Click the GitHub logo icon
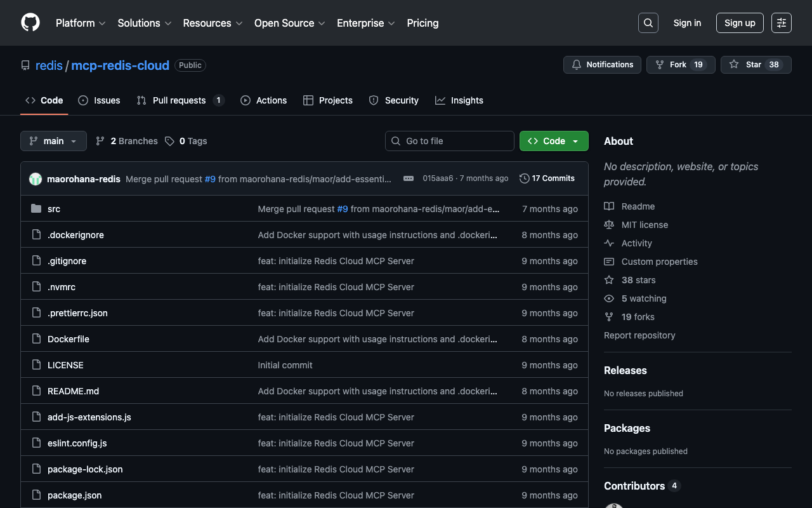812x508 pixels. [30, 23]
